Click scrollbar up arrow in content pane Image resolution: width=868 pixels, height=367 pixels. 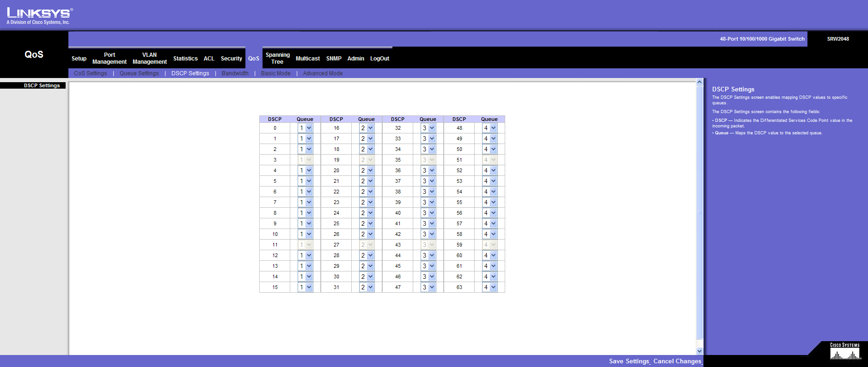point(699,82)
